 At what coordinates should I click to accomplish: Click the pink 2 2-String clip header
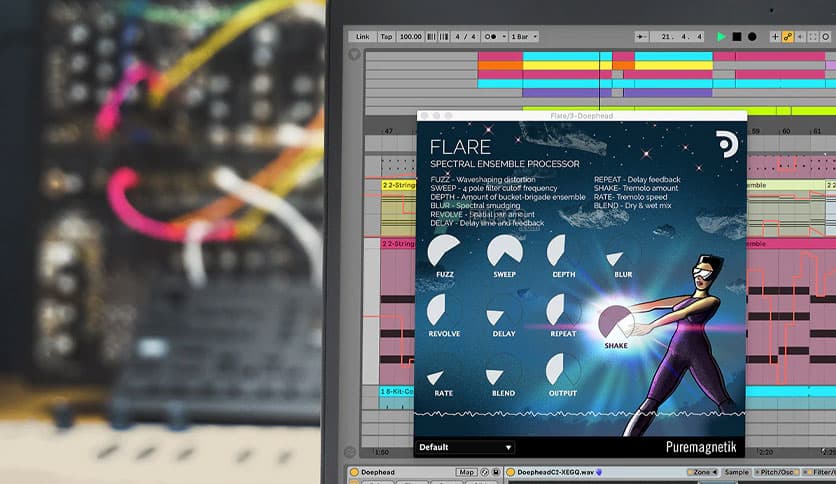(x=399, y=244)
